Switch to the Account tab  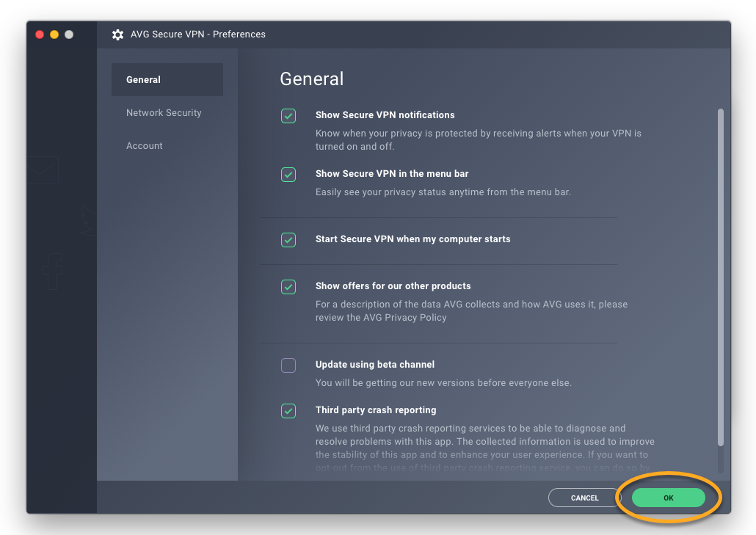pyautogui.click(x=144, y=145)
